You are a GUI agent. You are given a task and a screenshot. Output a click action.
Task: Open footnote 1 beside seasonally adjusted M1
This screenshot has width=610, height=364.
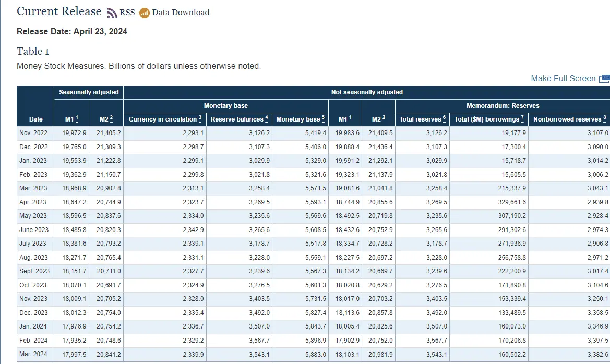click(77, 118)
